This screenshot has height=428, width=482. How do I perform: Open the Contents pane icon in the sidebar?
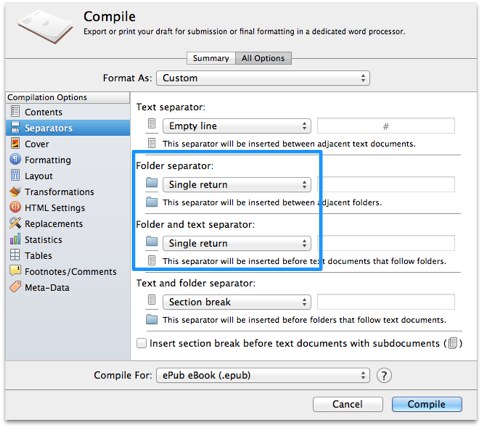pyautogui.click(x=15, y=111)
